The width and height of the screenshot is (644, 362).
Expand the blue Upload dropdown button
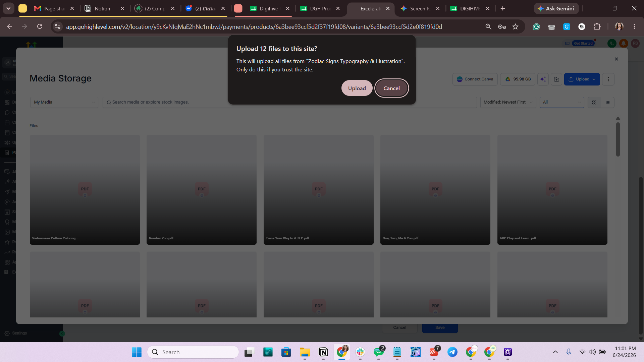click(582, 79)
